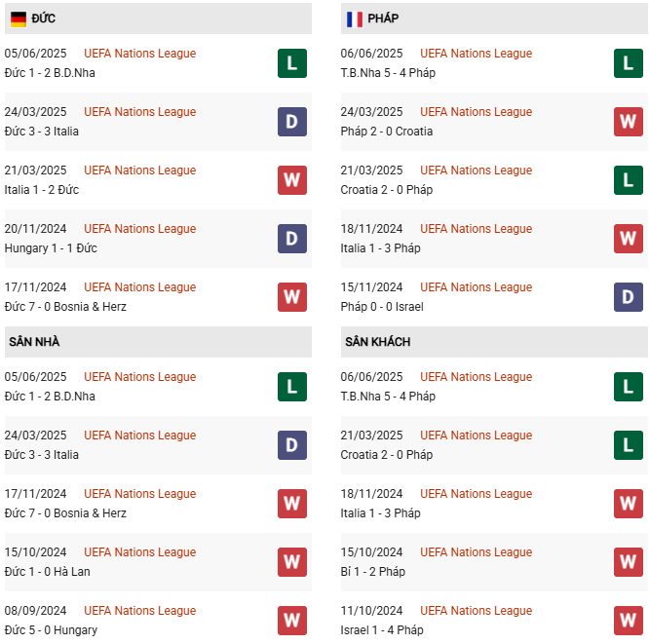The image size is (649, 644).
Task: Click the Germany flag icon
Action: click(19, 19)
